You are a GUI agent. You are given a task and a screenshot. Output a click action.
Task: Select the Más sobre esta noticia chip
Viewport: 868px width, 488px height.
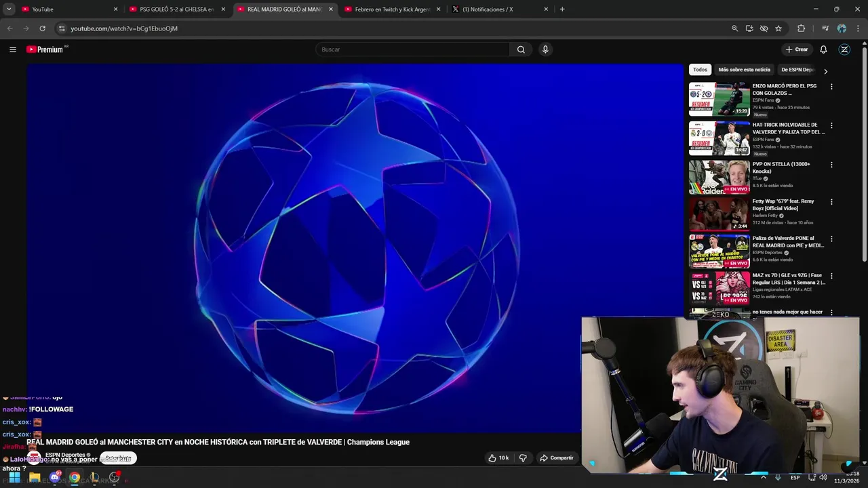pos(744,70)
